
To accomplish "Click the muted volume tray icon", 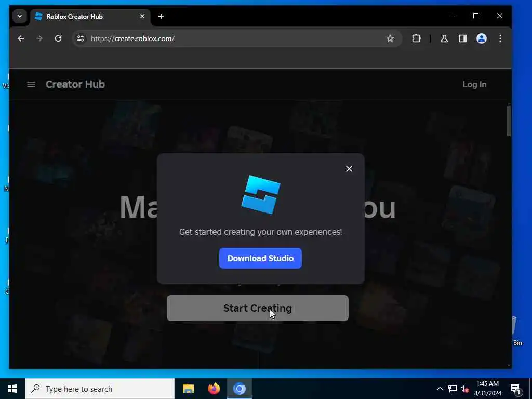I will [464, 389].
